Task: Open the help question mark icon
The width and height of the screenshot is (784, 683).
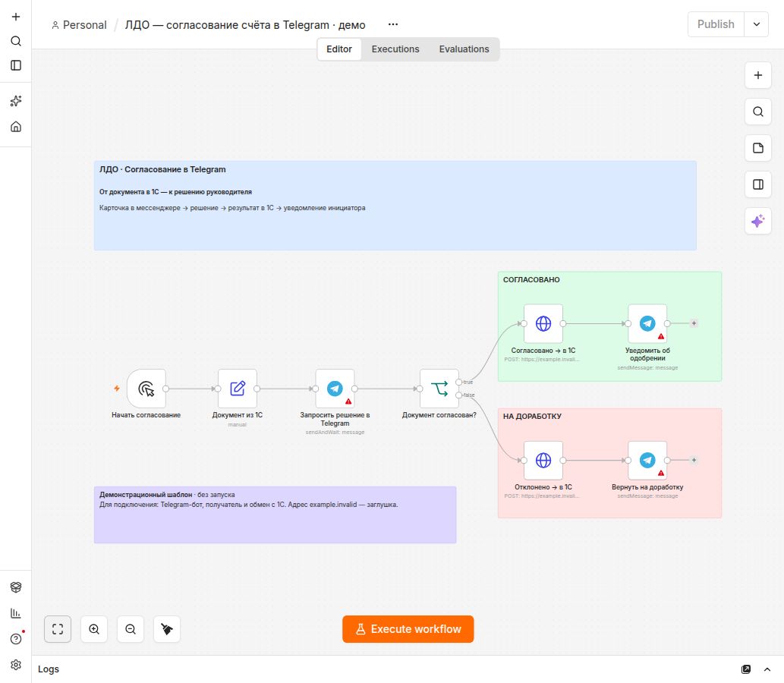Action: pyautogui.click(x=16, y=639)
